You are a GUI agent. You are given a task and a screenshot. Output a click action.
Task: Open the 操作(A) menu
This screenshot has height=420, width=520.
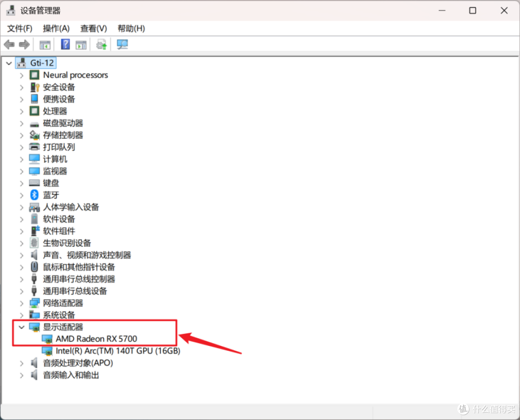coord(56,28)
